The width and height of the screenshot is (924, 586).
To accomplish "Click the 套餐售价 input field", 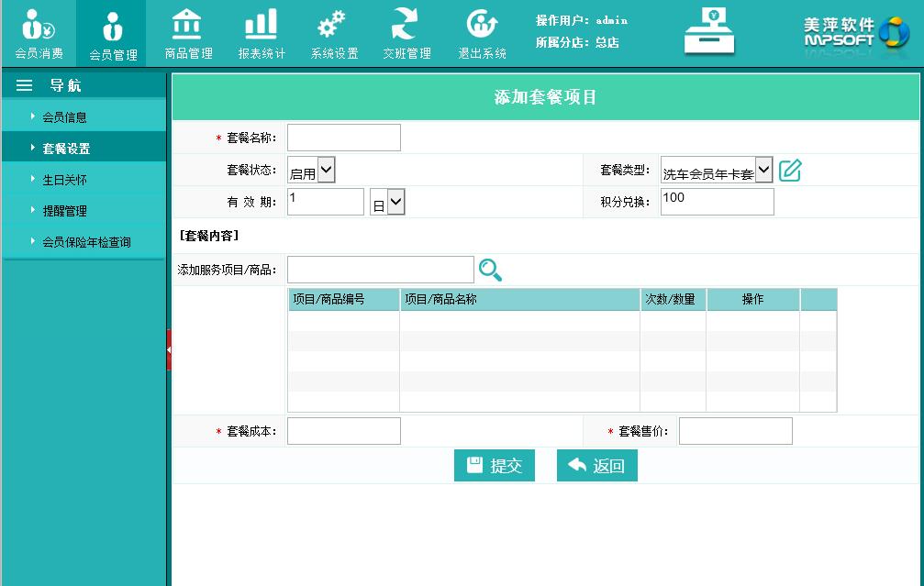I will [x=735, y=431].
